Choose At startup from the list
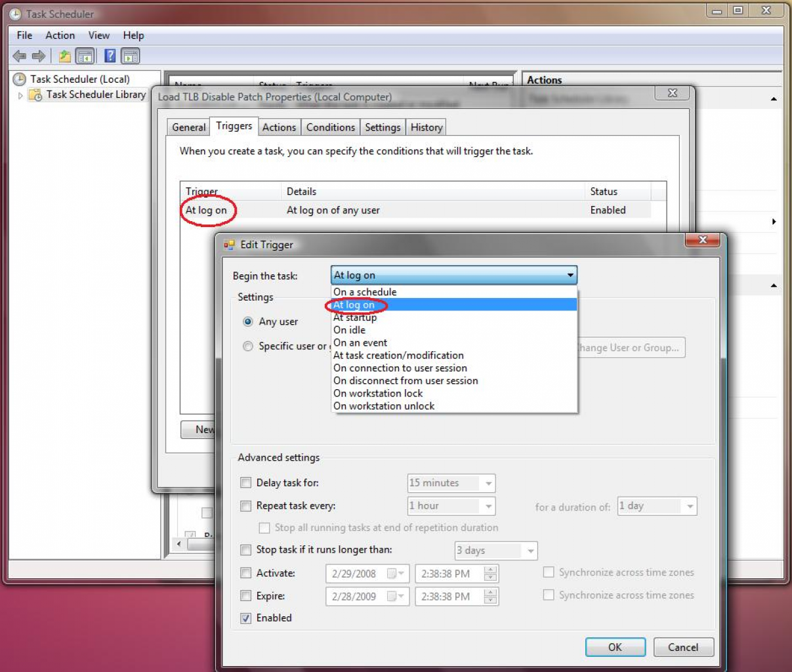Viewport: 792px width, 672px height. point(454,318)
